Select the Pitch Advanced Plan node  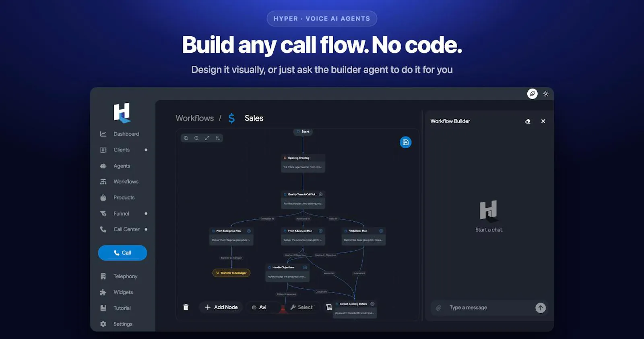coord(303,236)
